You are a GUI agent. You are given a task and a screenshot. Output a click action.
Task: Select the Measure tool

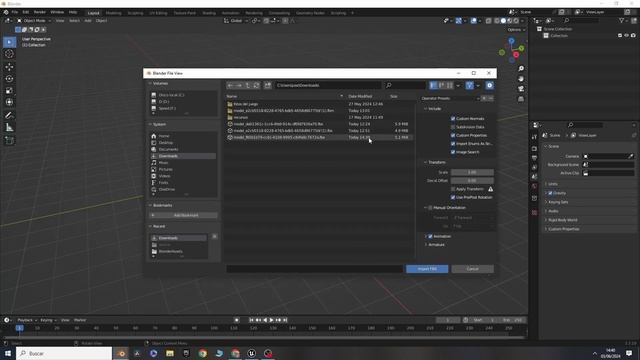9,127
